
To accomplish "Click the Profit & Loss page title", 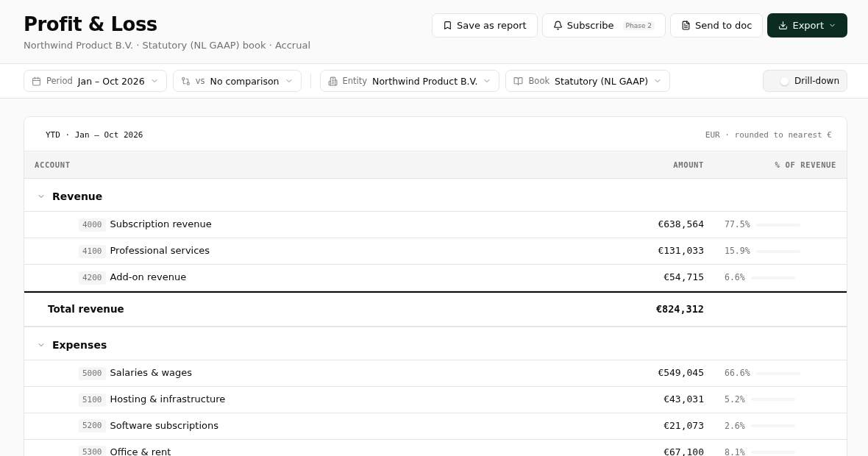I will 90,24.
